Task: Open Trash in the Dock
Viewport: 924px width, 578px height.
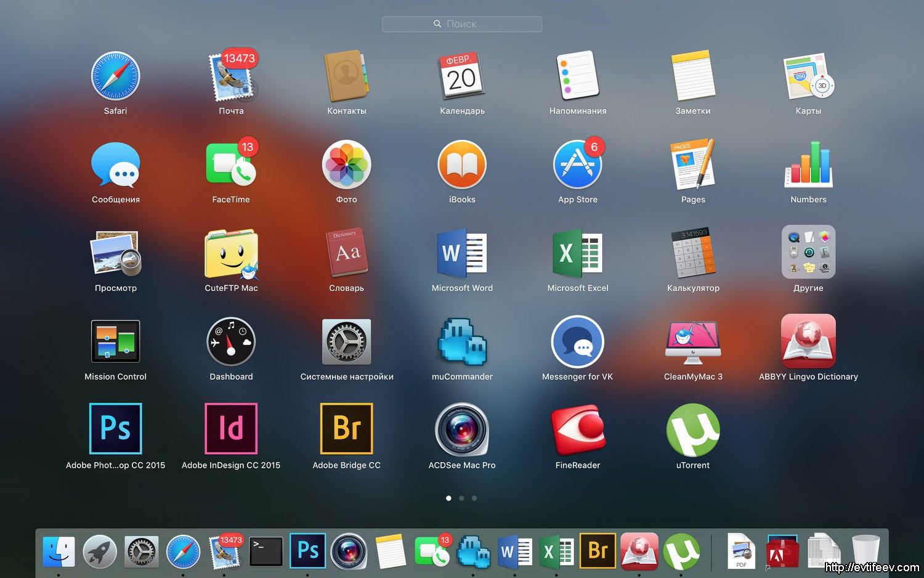Action: (x=865, y=551)
